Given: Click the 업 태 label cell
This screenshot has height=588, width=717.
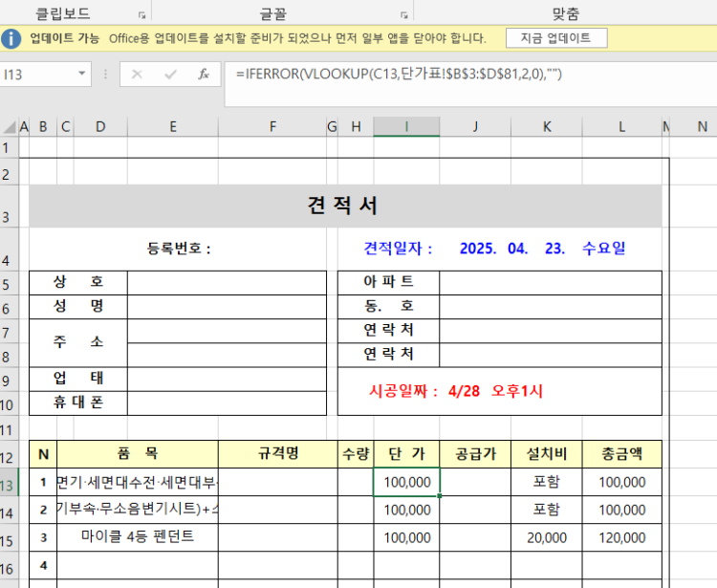Looking at the screenshot, I should coord(78,379).
